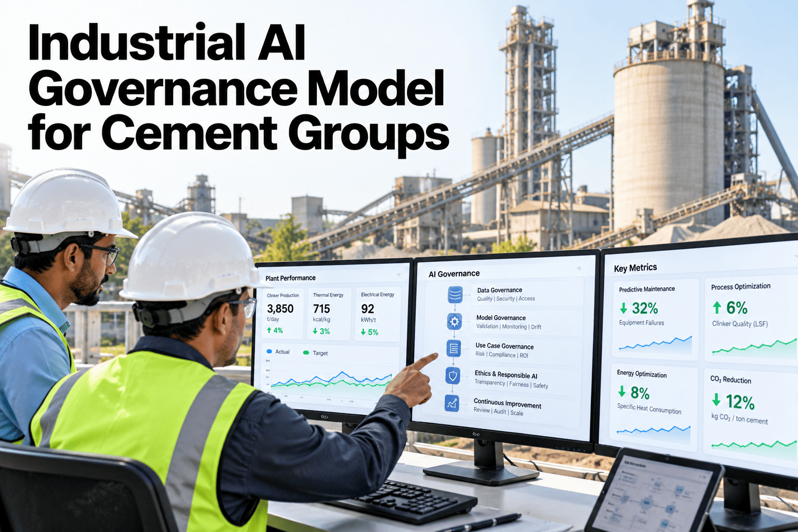The width and height of the screenshot is (798, 532).
Task: Select the Continuous Improvement chart icon
Action: 452,403
